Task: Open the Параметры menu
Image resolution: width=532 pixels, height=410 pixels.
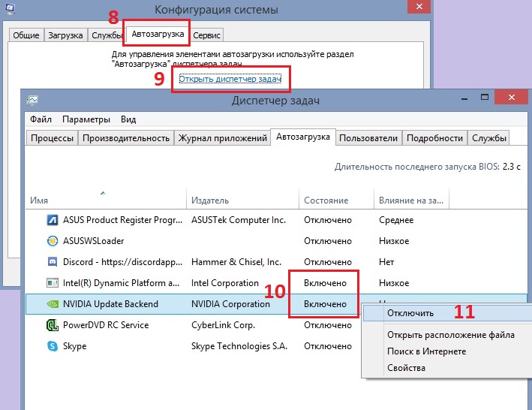Action: pyautogui.click(x=86, y=119)
